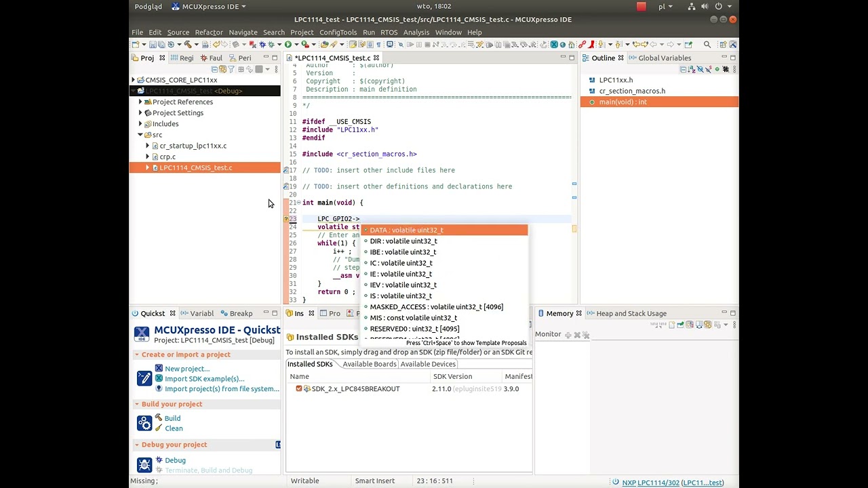The width and height of the screenshot is (868, 488).
Task: Select 'DIR : volatile uint32_t' autocomplete proposal
Action: point(403,241)
